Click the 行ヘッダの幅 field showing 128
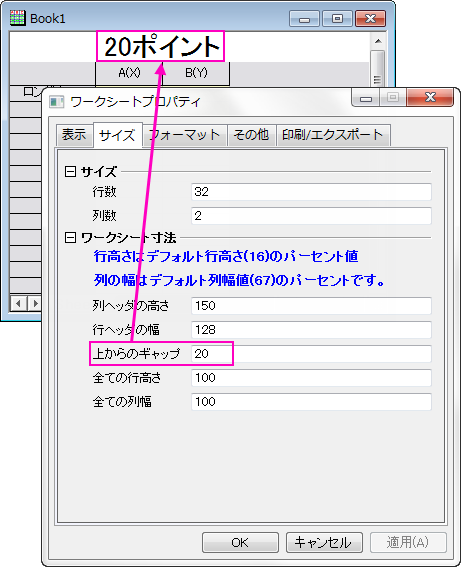461x567 pixels. point(311,330)
